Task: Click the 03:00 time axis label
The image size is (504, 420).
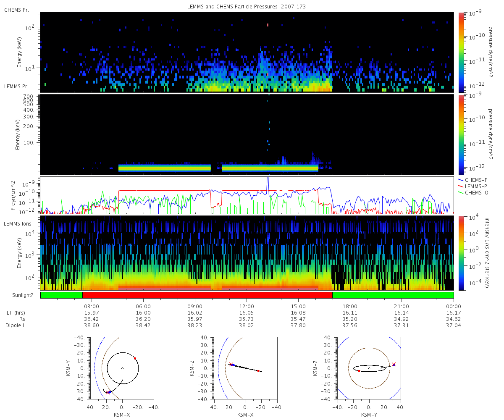Action: [92, 307]
